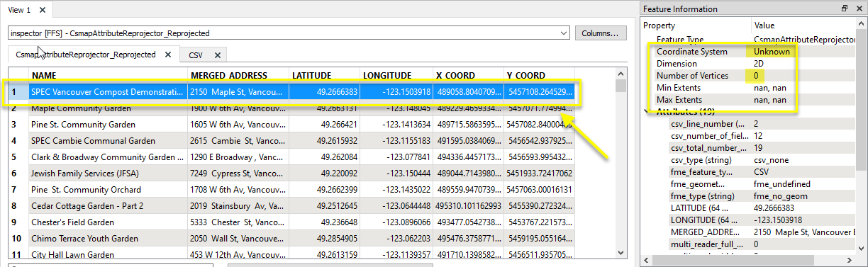The width and height of the screenshot is (868, 267).
Task: Click longitude cell -123.062203
Action: tap(396, 239)
